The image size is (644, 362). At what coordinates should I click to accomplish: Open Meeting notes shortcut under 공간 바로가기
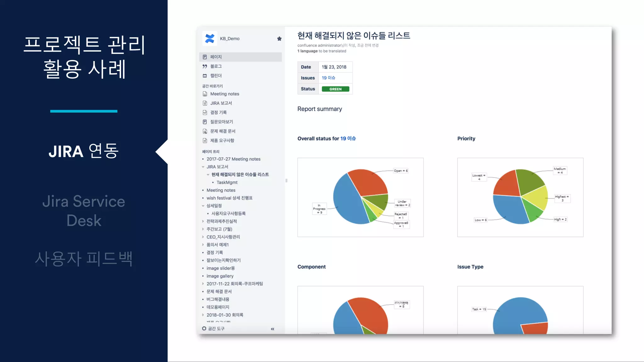click(225, 94)
